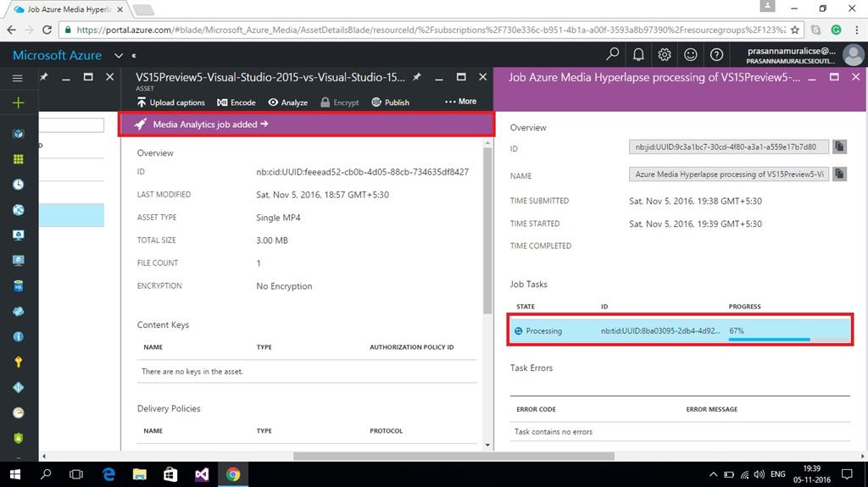The height and width of the screenshot is (487, 868).
Task: Click the volume icon in system tray
Action: 759,474
